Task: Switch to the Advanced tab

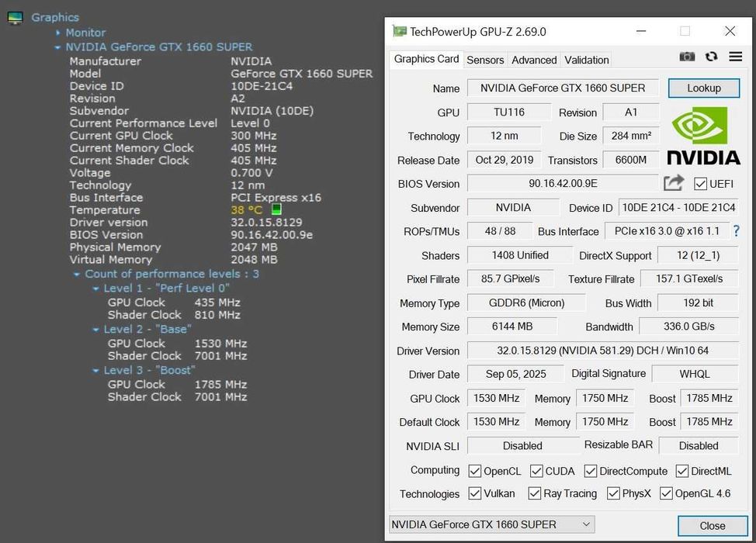Action: coord(534,61)
